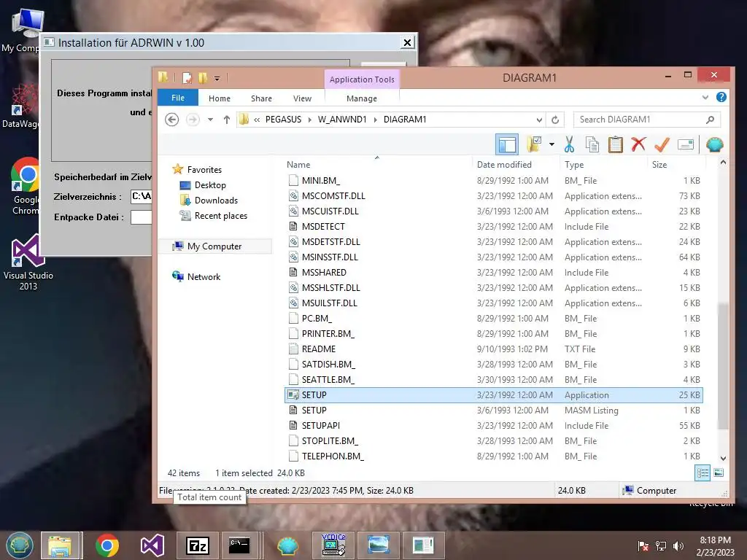Sort by the Size column header
The height and width of the screenshot is (560, 747).
tap(659, 164)
